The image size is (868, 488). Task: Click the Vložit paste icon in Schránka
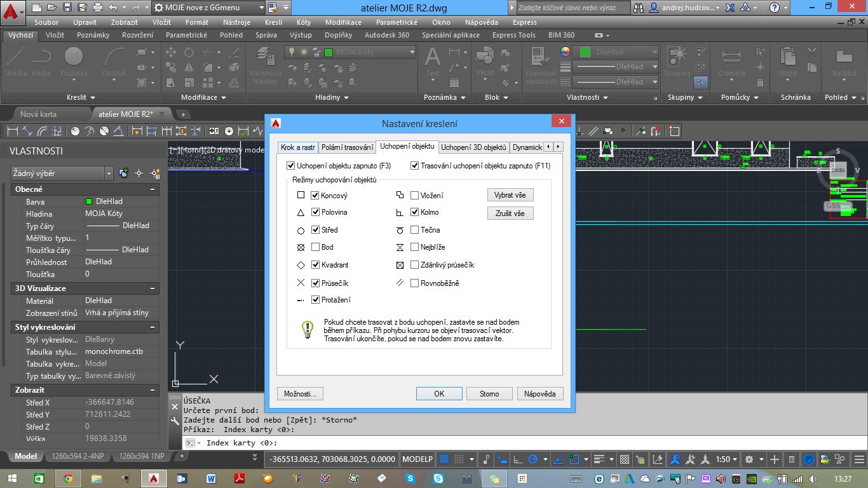click(x=788, y=62)
